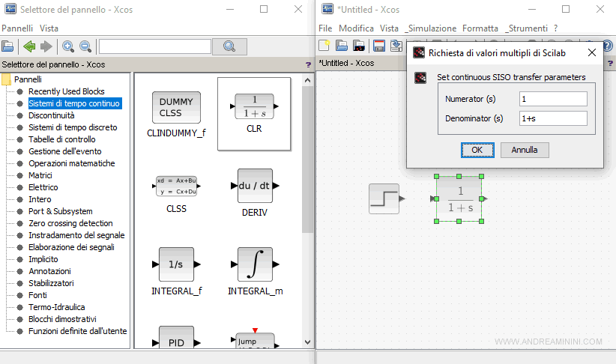Click the save floppy disk icon
Image resolution: width=616 pixels, height=364 pixels.
click(x=379, y=46)
